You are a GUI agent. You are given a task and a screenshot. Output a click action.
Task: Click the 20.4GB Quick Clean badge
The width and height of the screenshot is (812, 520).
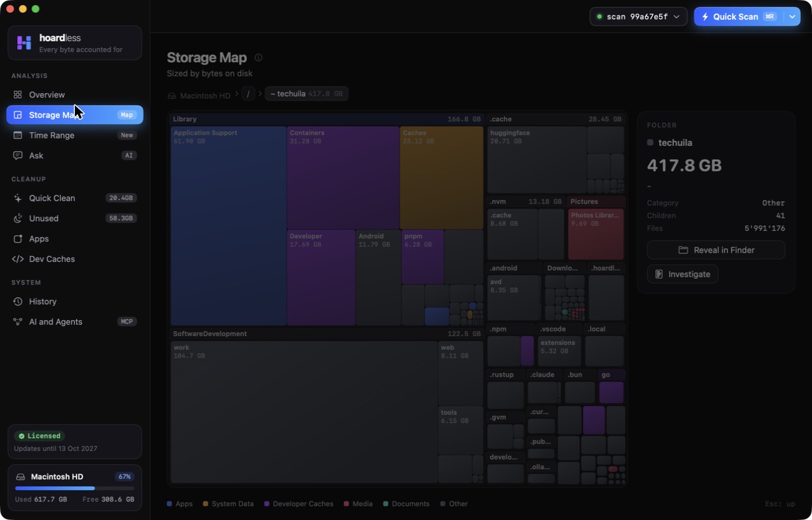(x=121, y=198)
